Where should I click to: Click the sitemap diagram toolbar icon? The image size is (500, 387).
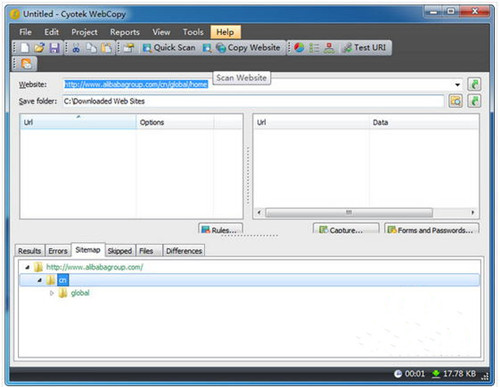pyautogui.click(x=329, y=48)
